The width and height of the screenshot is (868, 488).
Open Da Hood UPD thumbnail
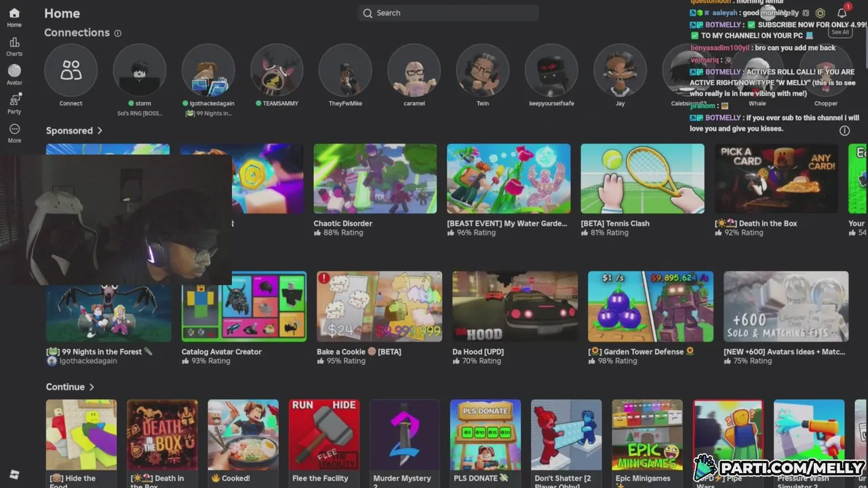point(515,306)
